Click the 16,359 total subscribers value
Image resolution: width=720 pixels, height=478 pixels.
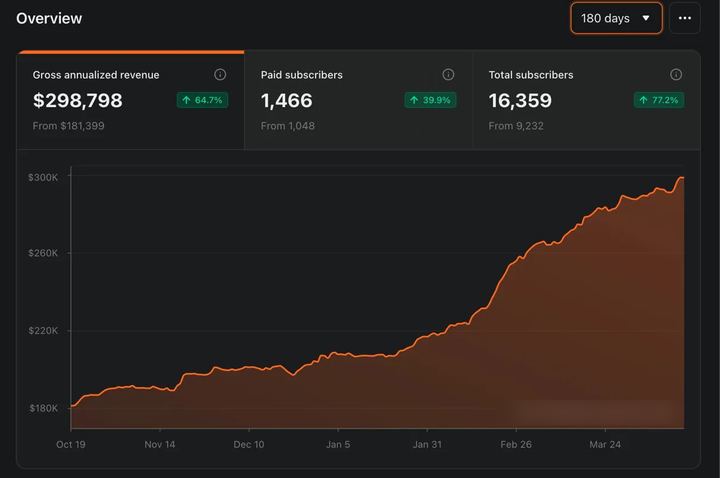point(520,101)
